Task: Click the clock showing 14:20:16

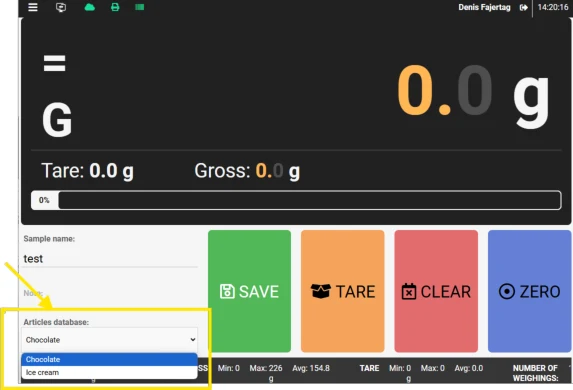Action: [x=553, y=8]
